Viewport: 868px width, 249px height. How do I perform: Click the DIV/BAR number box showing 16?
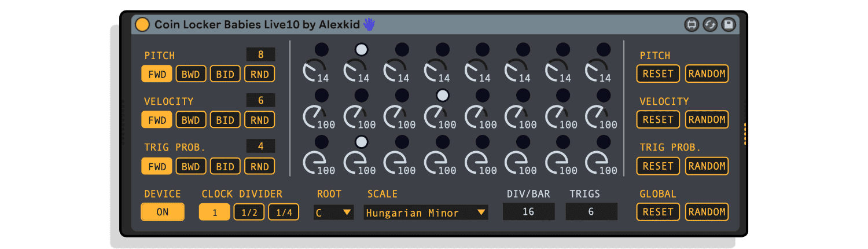(528, 212)
